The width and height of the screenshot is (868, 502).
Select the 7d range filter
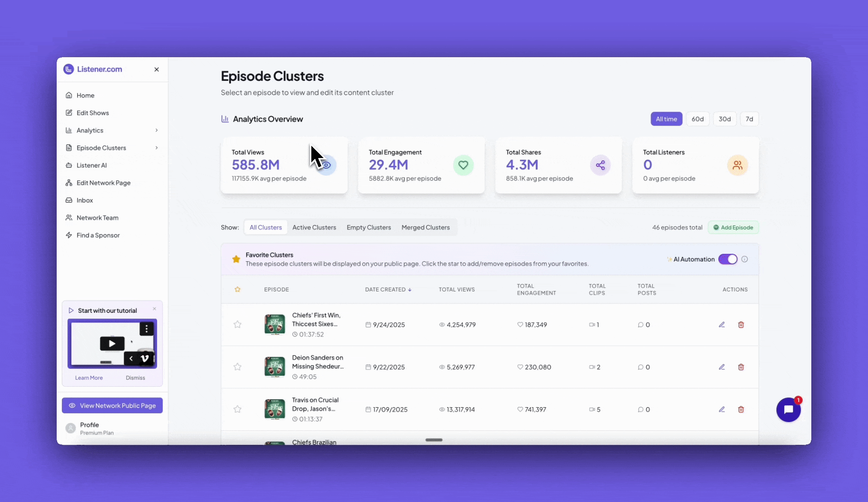750,119
